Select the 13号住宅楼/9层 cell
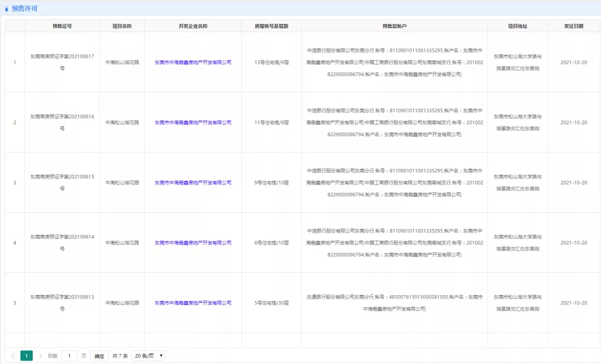 point(272,62)
